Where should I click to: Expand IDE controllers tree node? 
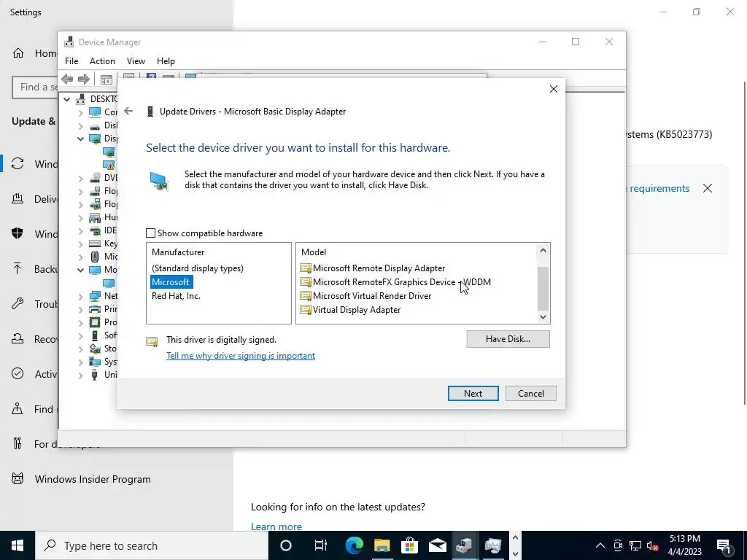tap(80, 230)
